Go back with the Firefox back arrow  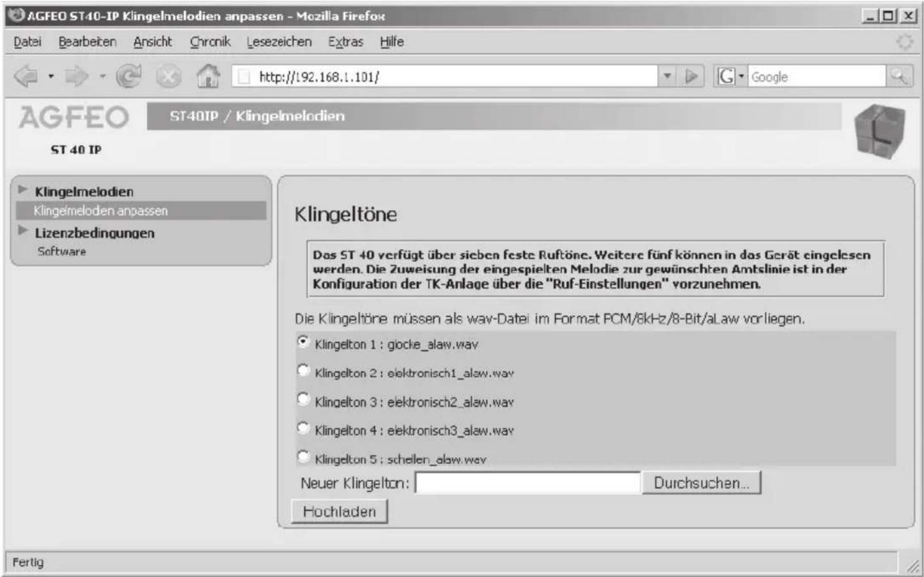(26, 77)
